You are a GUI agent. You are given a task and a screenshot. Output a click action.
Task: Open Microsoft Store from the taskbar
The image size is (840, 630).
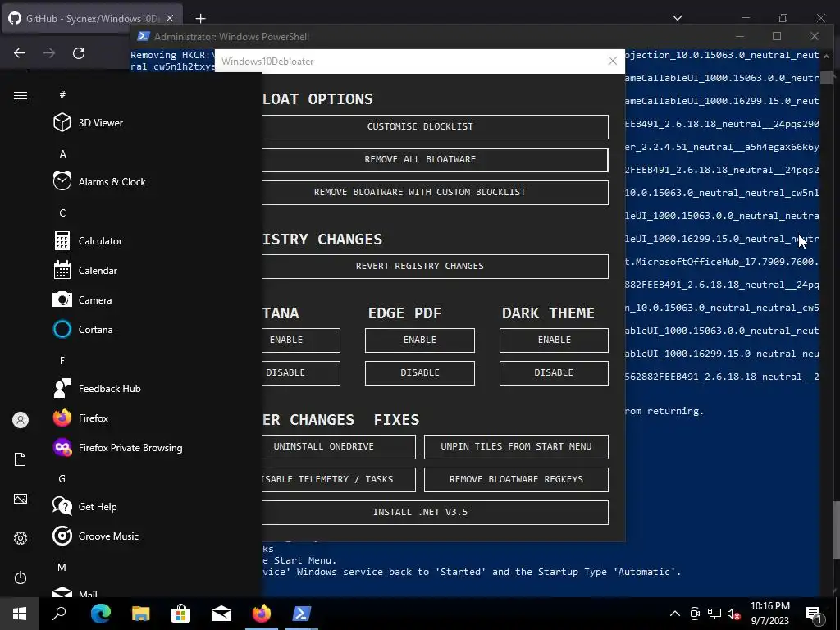coord(181,614)
